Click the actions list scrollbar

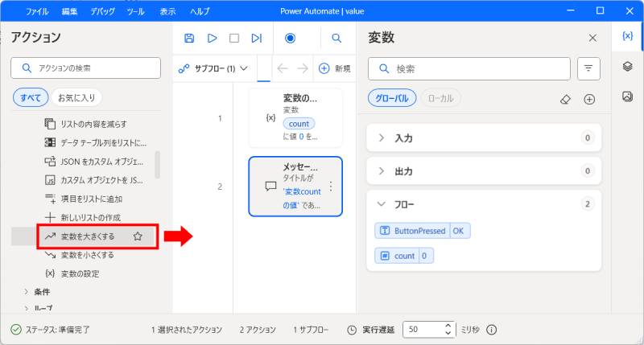tap(157, 165)
